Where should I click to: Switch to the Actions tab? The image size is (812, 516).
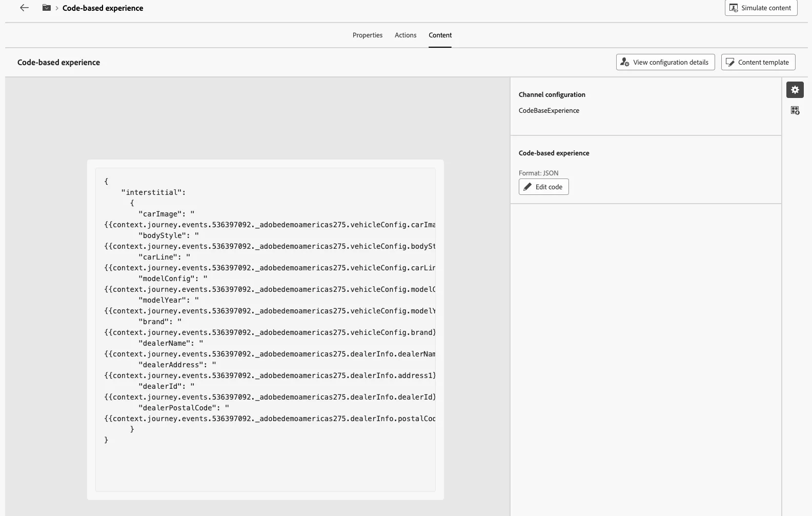pyautogui.click(x=405, y=35)
